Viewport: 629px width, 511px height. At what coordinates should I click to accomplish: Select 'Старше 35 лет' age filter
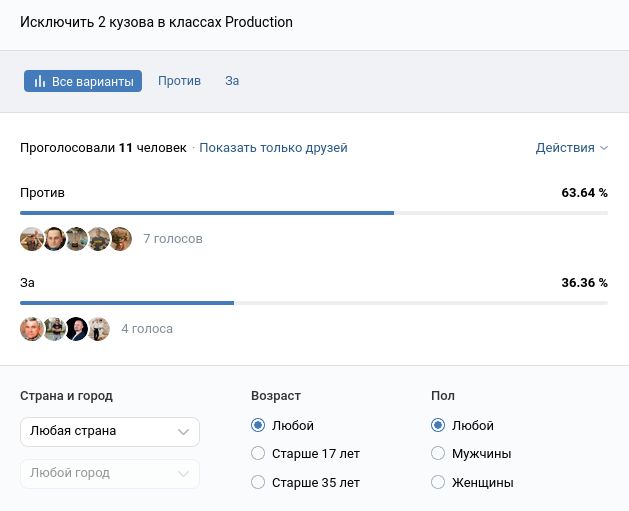[259, 483]
